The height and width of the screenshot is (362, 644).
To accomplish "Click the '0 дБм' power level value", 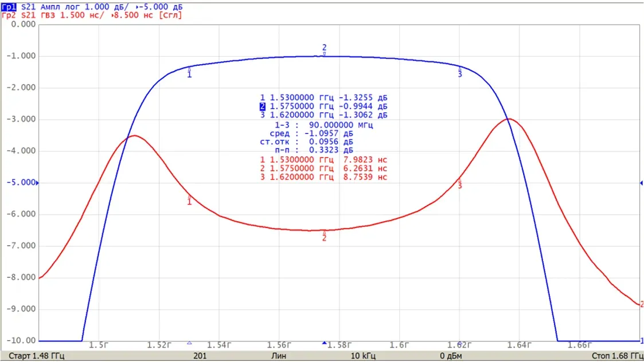I will point(451,356).
